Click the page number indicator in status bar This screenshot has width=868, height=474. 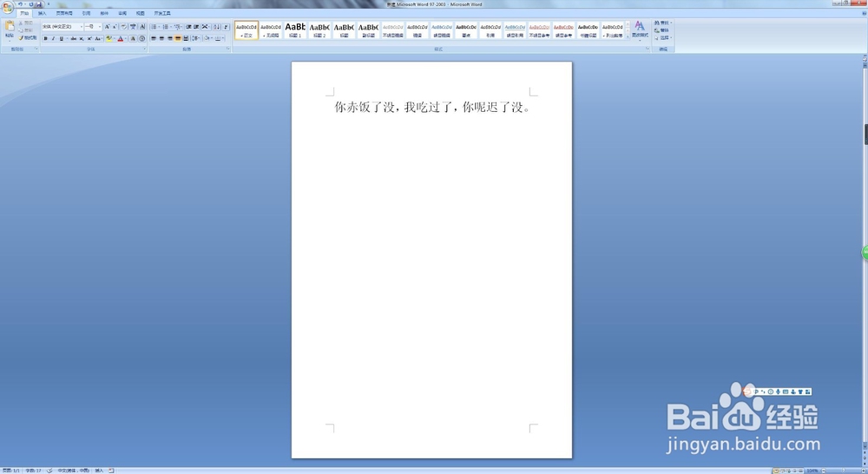tap(11, 471)
